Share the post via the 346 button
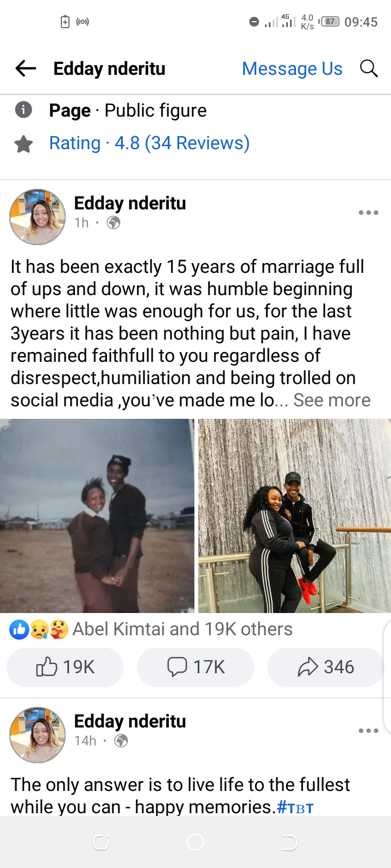Viewport: 391px width, 868px height. coord(326,667)
